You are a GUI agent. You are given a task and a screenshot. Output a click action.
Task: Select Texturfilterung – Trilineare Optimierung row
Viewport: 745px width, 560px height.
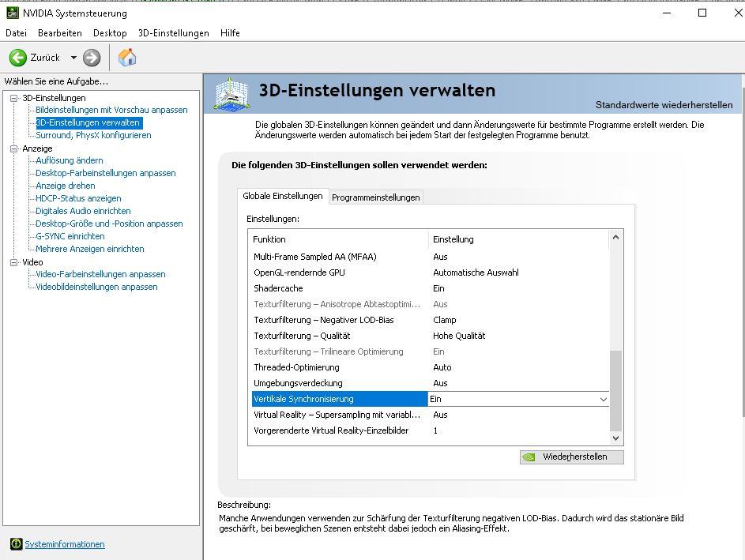tap(430, 351)
